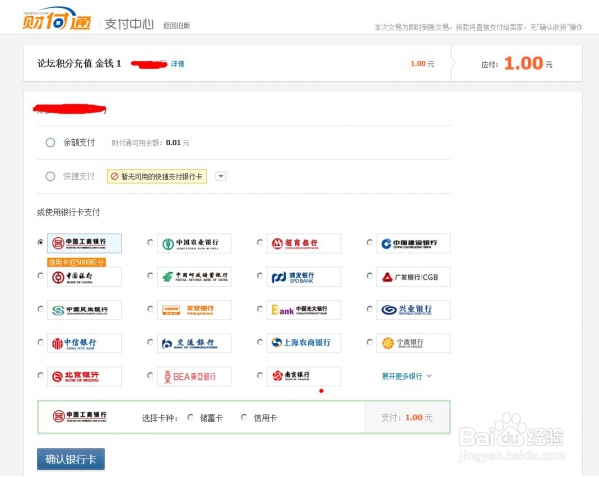This screenshot has height=477, width=599.
Task: Pick the 中国民生银行 logo tile
Action: pyautogui.click(x=84, y=310)
